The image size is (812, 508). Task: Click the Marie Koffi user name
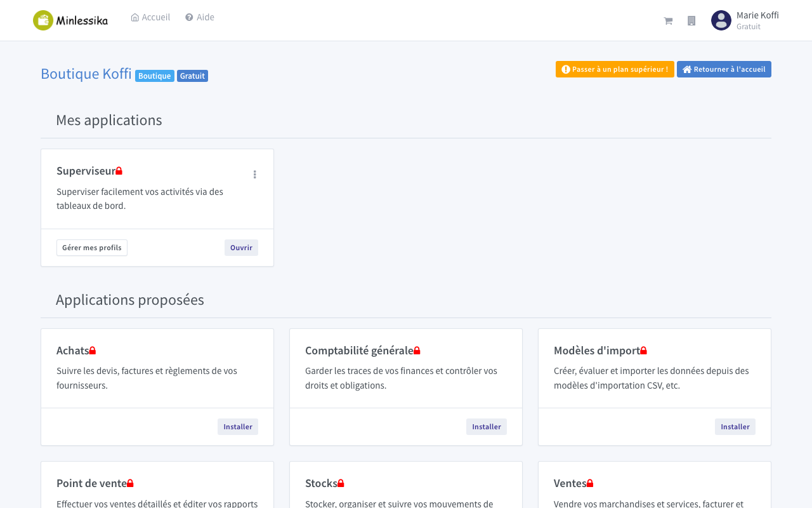point(757,15)
